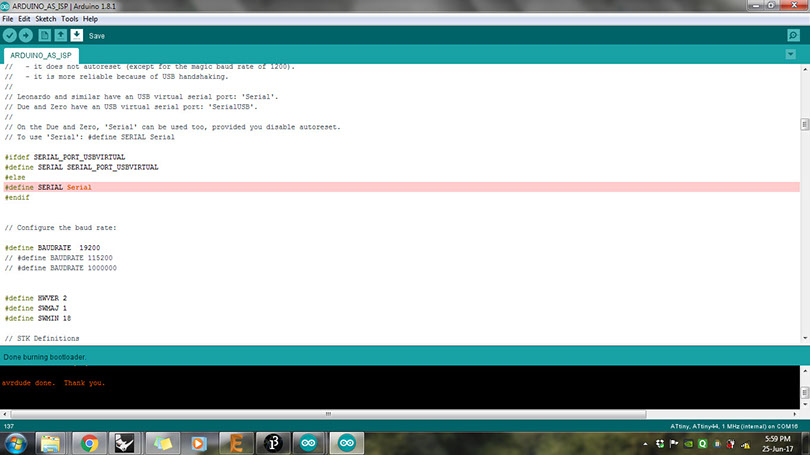Click the 'Leonardo and similar' comment line
Screen dimensions: 810x455
(x=142, y=97)
